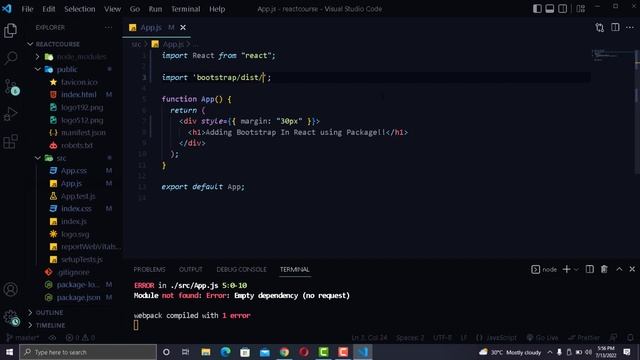Open Chrome from the taskbar
This screenshot has height=360, width=640.
pyautogui.click(x=284, y=352)
